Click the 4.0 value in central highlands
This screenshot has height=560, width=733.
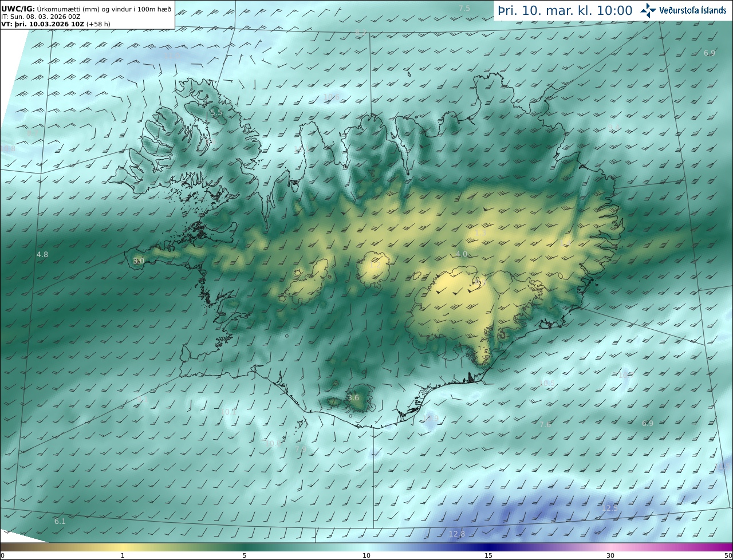tap(462, 254)
